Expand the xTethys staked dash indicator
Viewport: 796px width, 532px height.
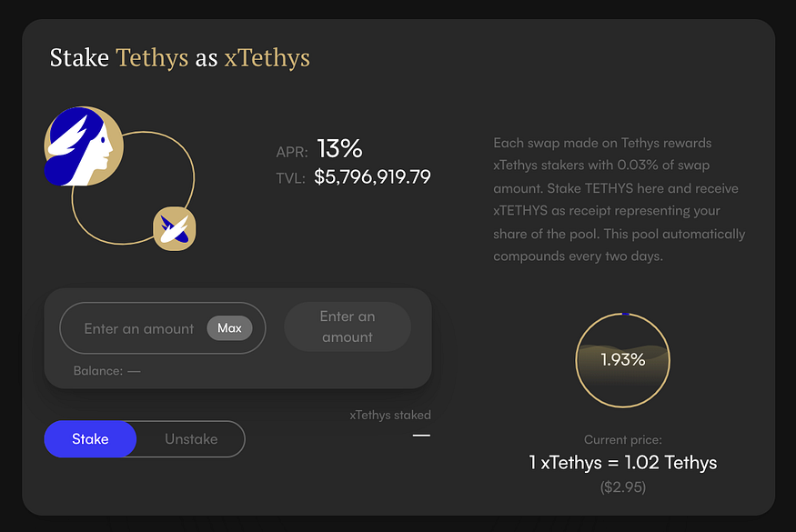point(420,436)
